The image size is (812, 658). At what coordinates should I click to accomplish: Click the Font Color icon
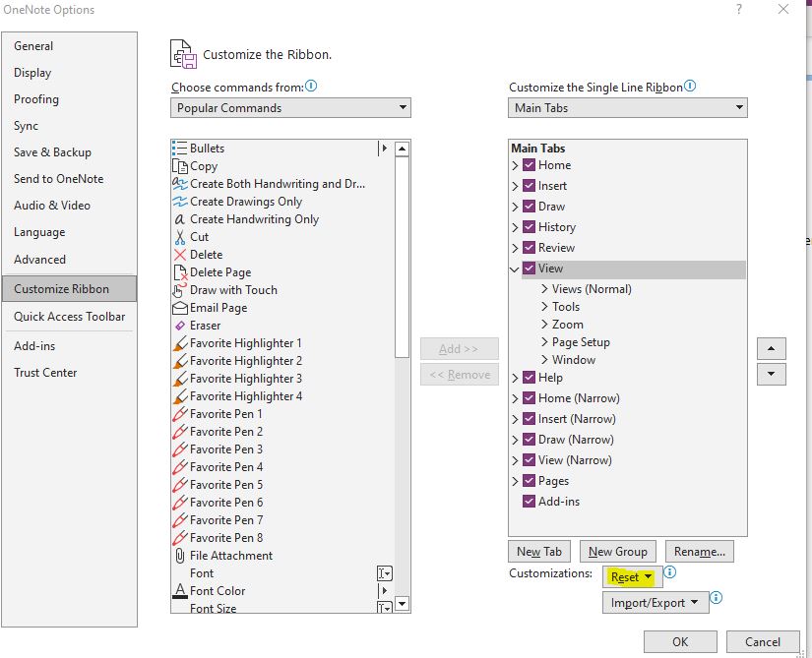point(180,591)
